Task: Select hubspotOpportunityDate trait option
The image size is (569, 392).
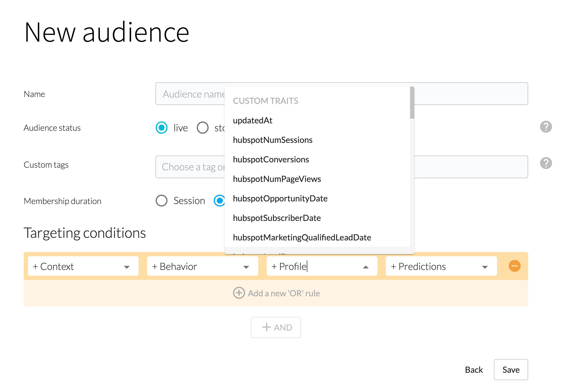Action: pyautogui.click(x=280, y=199)
